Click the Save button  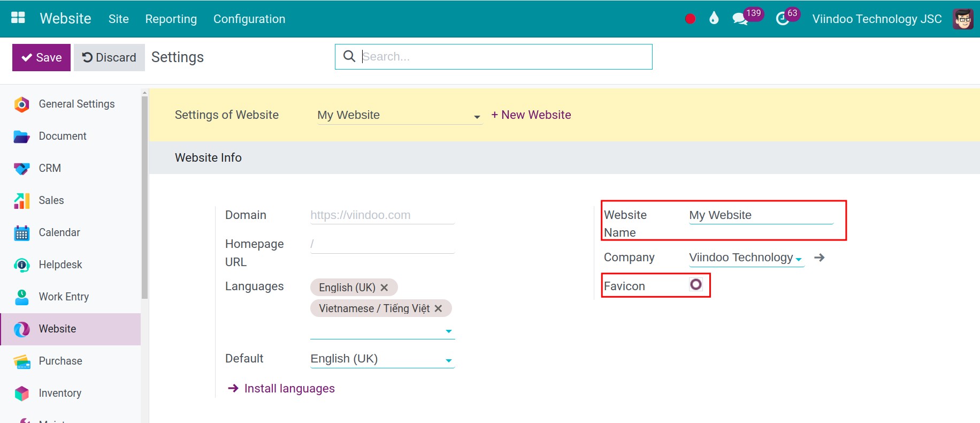click(x=41, y=57)
